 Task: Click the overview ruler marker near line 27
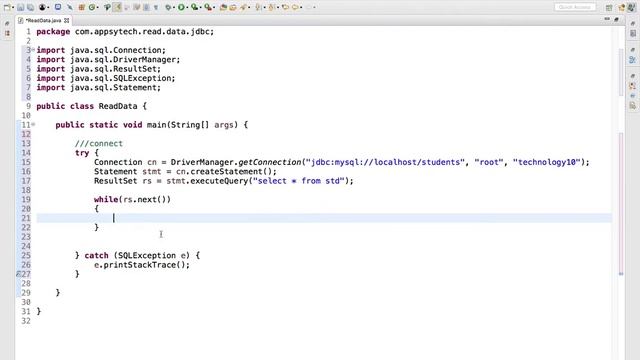[621, 274]
